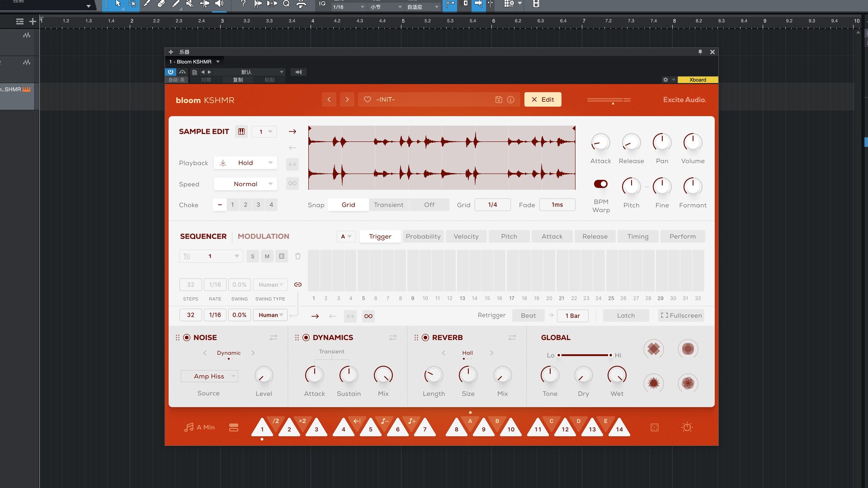The height and width of the screenshot is (488, 868).
Task: Open the MODULATION tab
Action: click(264, 236)
